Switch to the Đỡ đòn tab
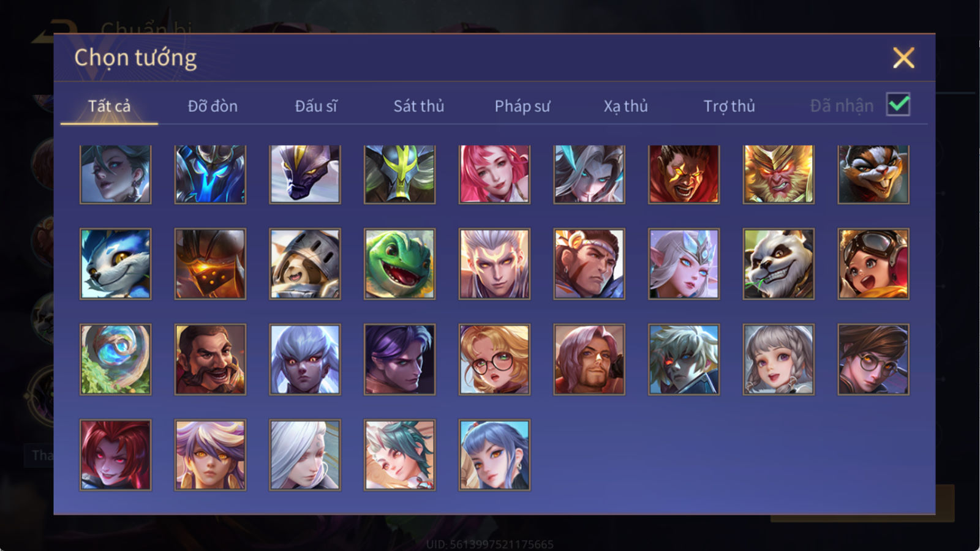 pos(213,106)
